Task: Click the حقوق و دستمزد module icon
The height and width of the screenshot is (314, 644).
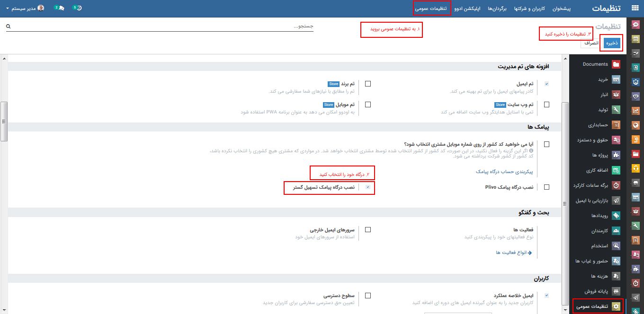Action: click(x=616, y=140)
